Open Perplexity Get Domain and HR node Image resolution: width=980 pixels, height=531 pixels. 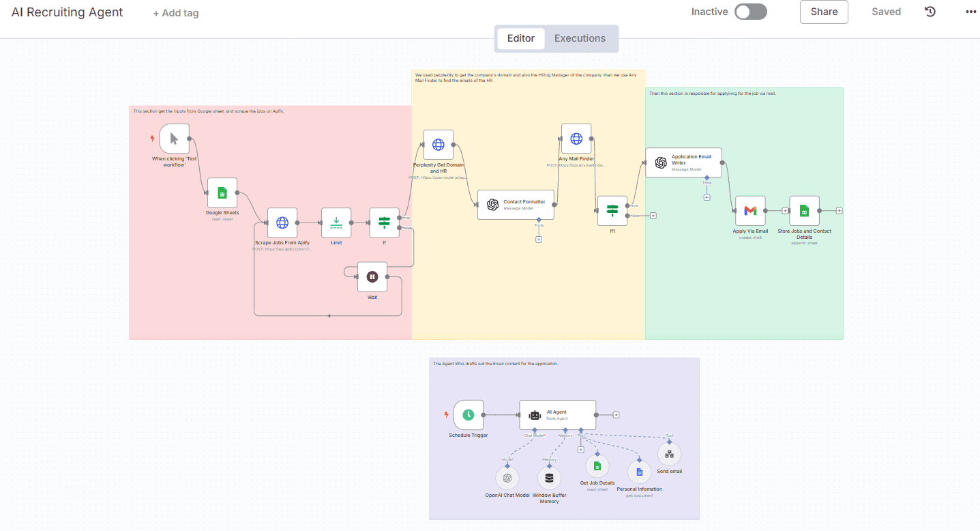pyautogui.click(x=439, y=145)
